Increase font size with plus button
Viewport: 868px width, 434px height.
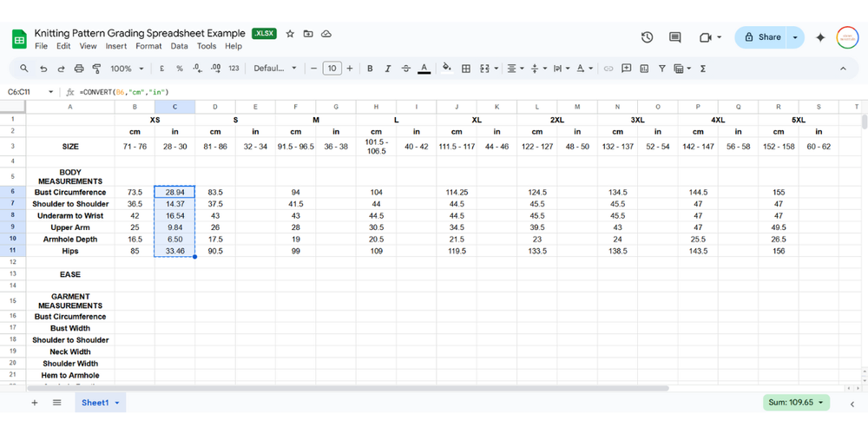click(349, 69)
